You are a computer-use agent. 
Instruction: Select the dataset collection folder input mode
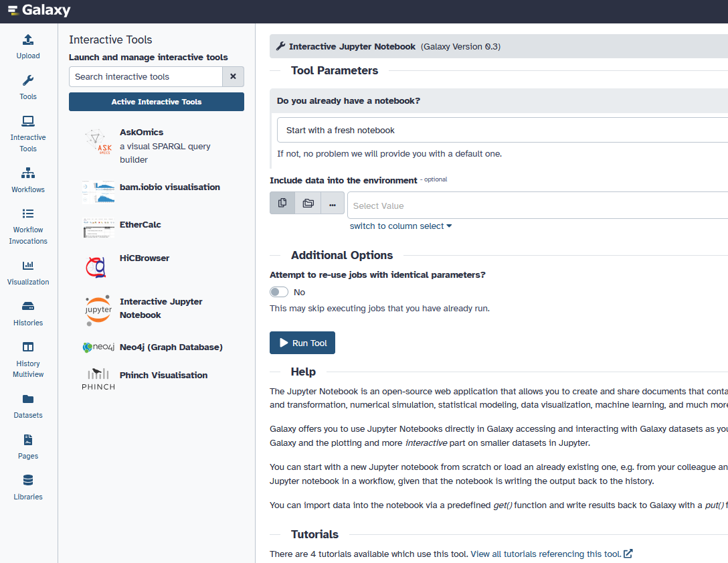click(x=308, y=204)
